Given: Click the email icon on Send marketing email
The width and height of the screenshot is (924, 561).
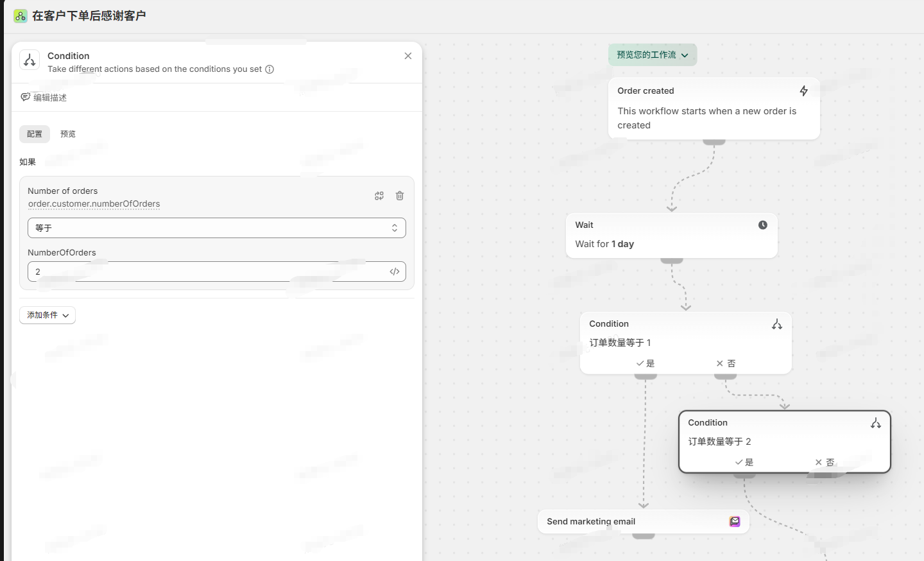Looking at the screenshot, I should click(x=735, y=522).
